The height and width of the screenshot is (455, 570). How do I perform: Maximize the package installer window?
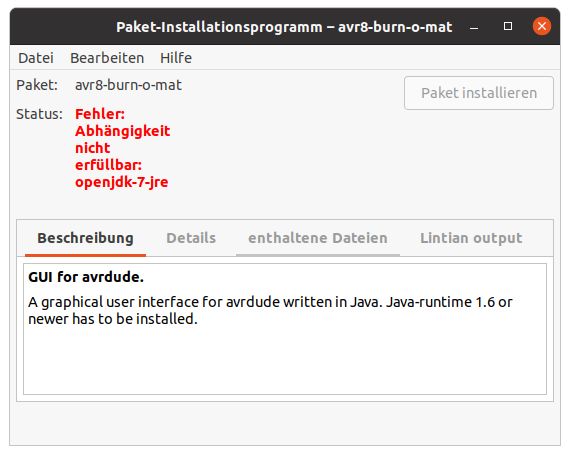(x=508, y=26)
